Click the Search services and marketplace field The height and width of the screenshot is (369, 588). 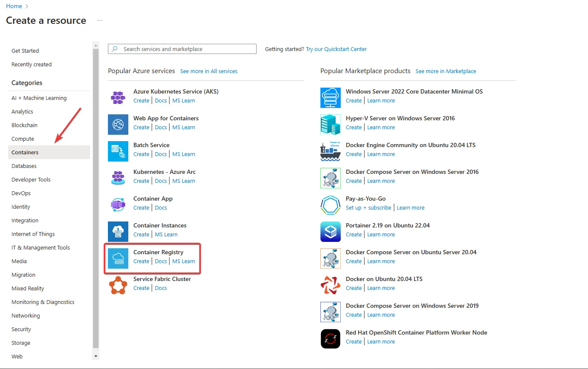(x=182, y=49)
